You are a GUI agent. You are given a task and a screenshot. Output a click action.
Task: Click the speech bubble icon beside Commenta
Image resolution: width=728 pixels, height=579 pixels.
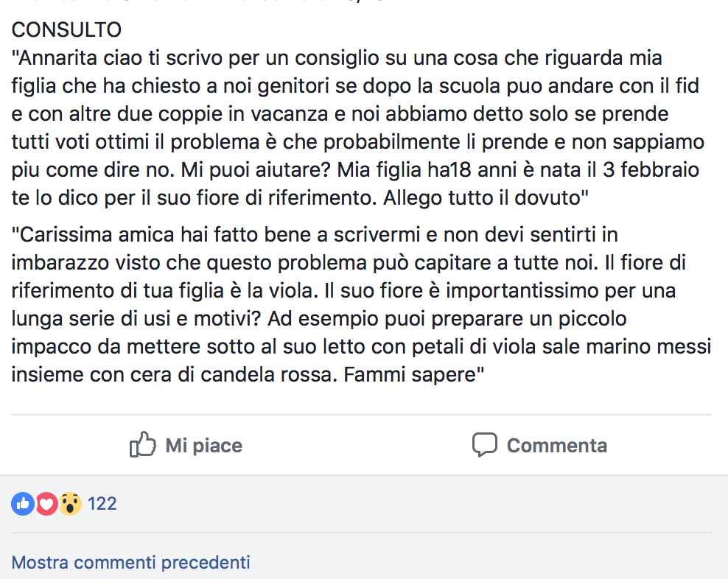pos(485,445)
